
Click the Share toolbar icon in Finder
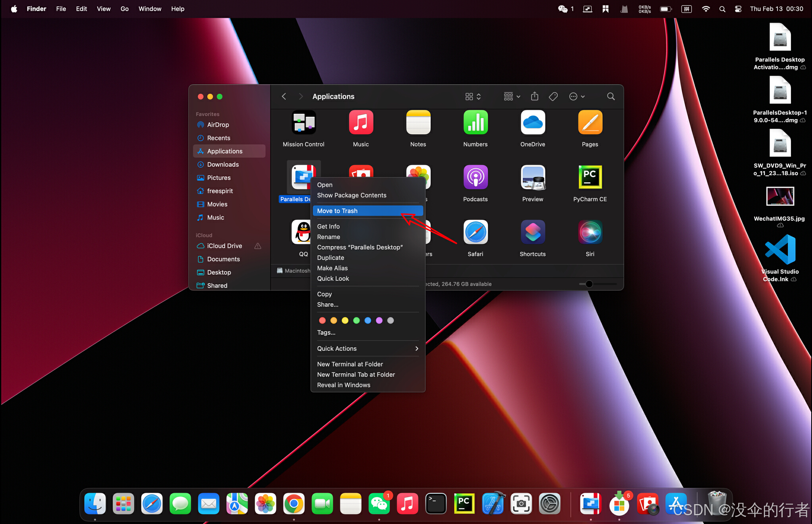point(534,96)
